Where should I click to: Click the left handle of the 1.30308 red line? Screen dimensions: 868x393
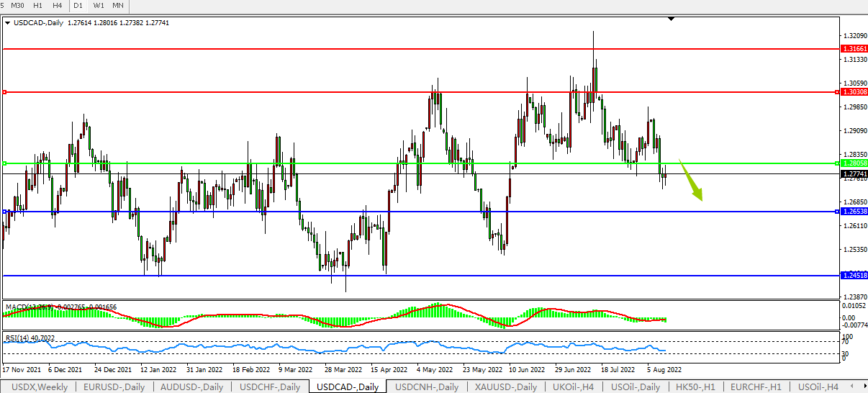point(4,92)
